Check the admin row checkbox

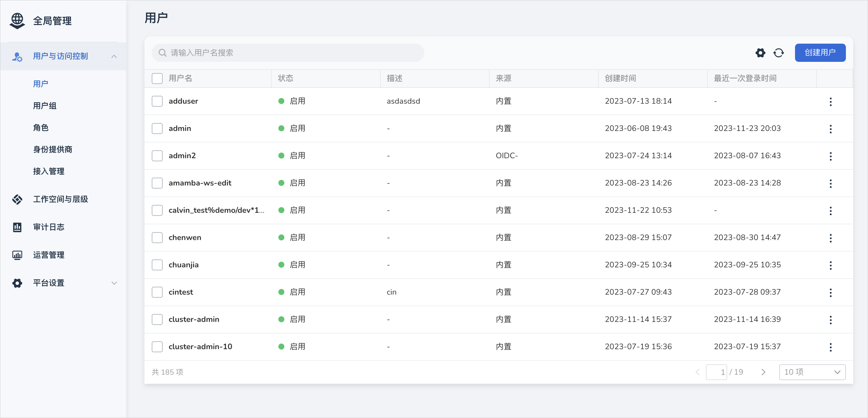[157, 129]
